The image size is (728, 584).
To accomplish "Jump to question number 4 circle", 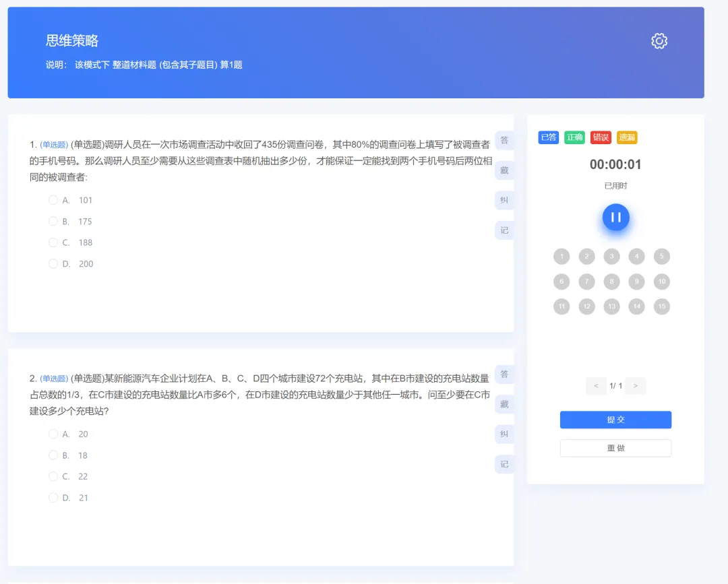I will 636,256.
